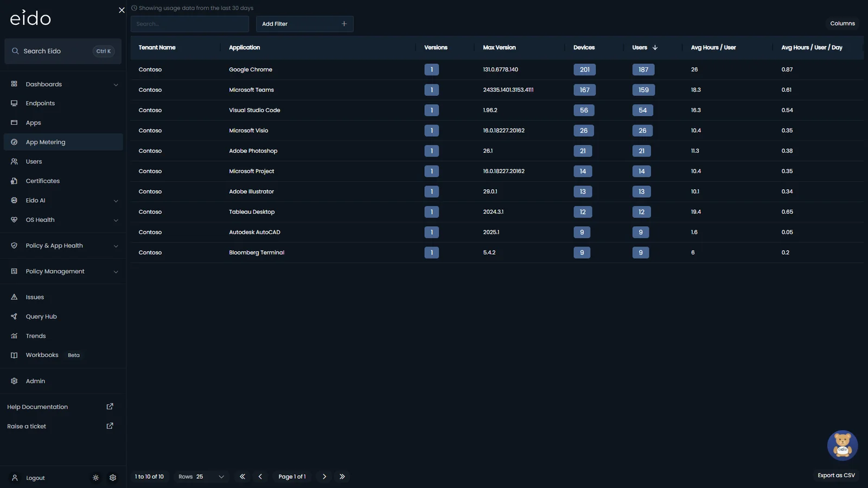Viewport: 868px width, 488px height.
Task: Open Help Documentation external link icon
Action: [x=110, y=407]
